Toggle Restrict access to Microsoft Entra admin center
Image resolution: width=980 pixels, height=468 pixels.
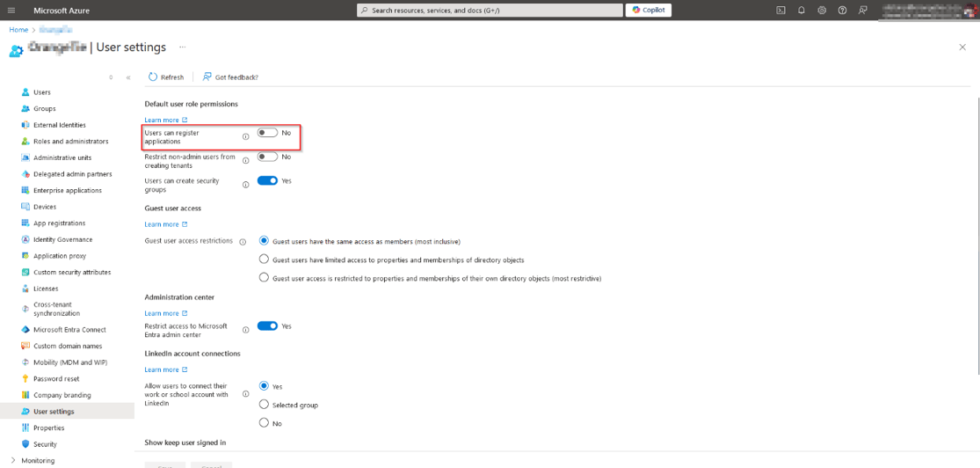pyautogui.click(x=267, y=326)
